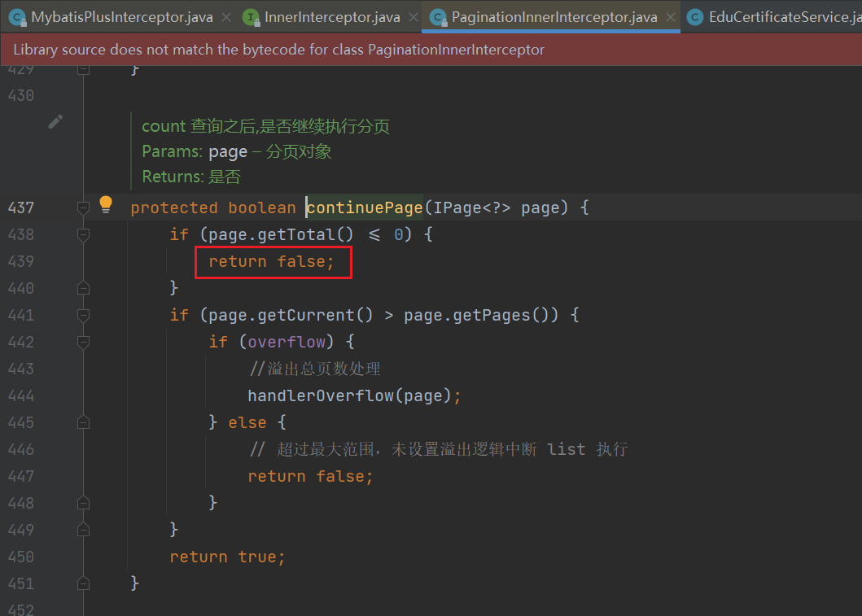Open the InnerInterceptor.java tab
The image size is (862, 616).
coord(332,17)
